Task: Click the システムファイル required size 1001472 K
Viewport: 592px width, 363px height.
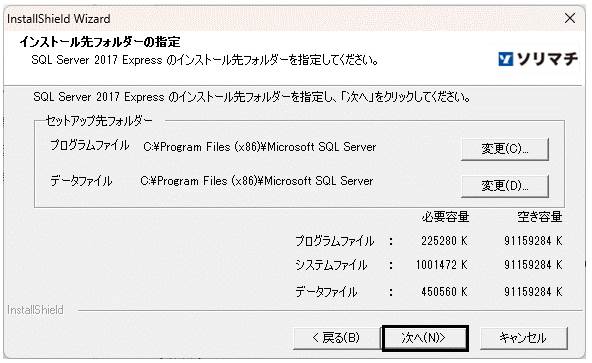Action: tap(442, 265)
